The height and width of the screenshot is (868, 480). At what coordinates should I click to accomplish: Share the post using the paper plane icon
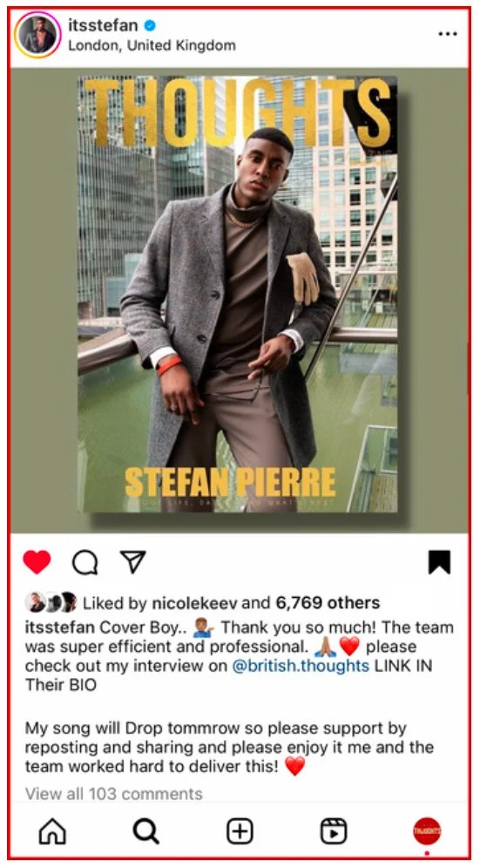133,562
